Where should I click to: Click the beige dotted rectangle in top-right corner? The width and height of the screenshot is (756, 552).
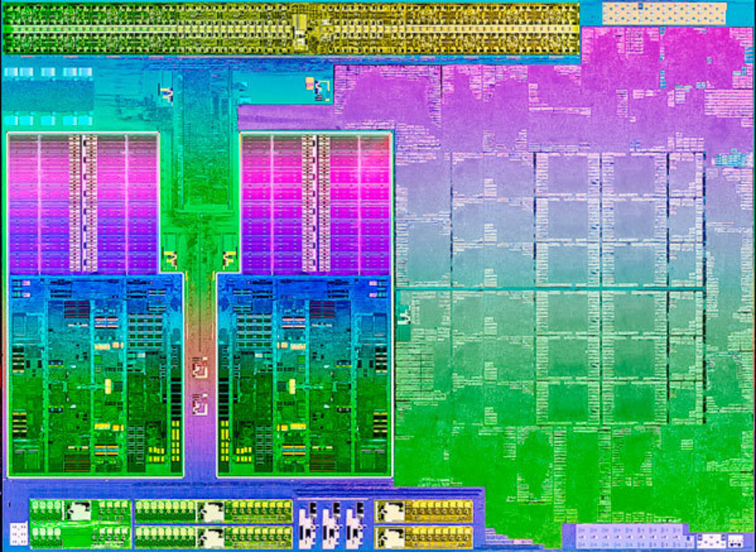(x=664, y=14)
